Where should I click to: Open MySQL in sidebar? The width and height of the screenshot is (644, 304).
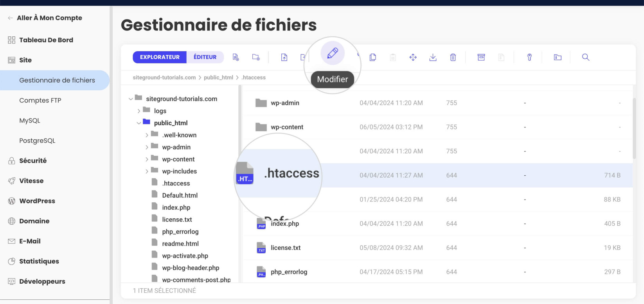tap(30, 121)
